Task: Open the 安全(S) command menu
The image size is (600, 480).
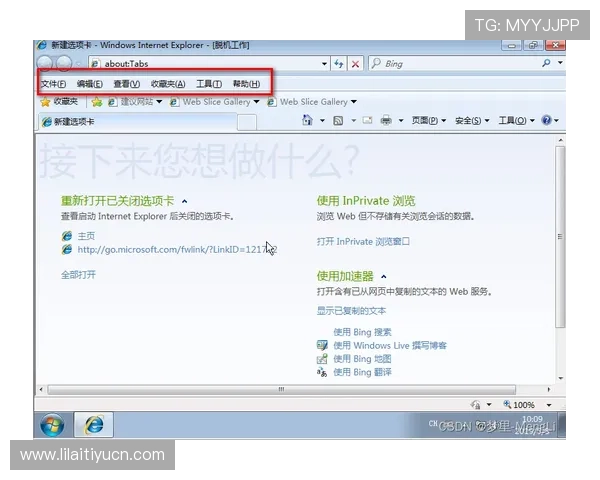Action: point(472,121)
